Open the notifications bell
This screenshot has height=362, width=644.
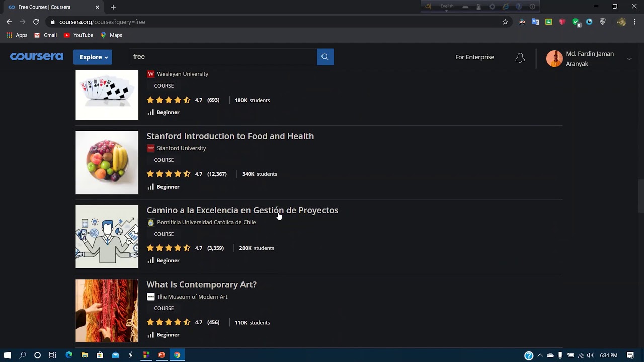click(520, 58)
